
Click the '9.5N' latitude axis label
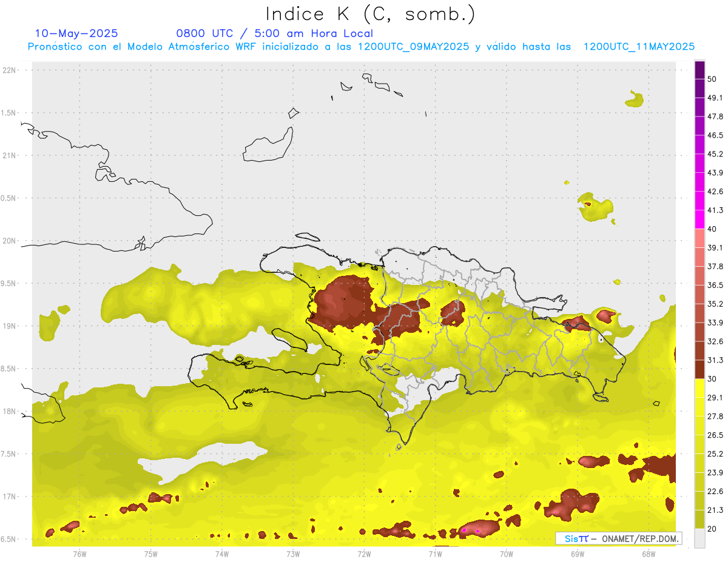[9, 284]
